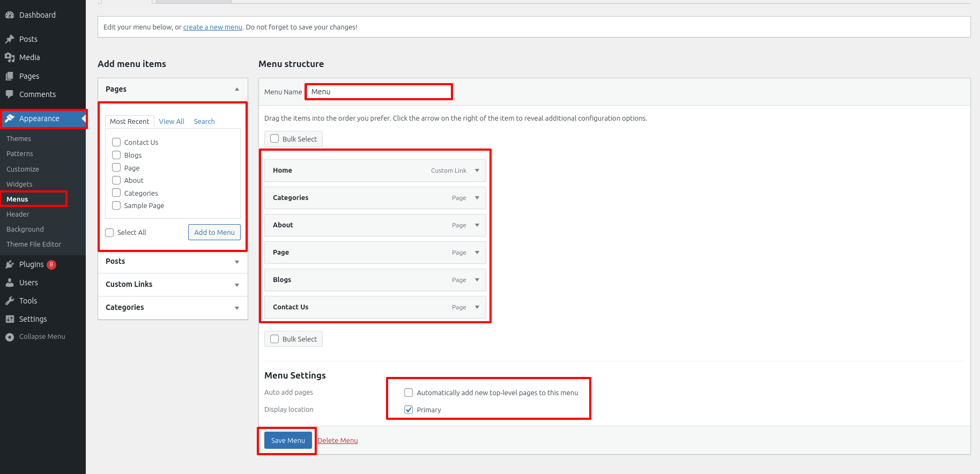Viewport: 980px width, 474px height.
Task: Open Themes in the Appearance submenu
Action: (19, 139)
